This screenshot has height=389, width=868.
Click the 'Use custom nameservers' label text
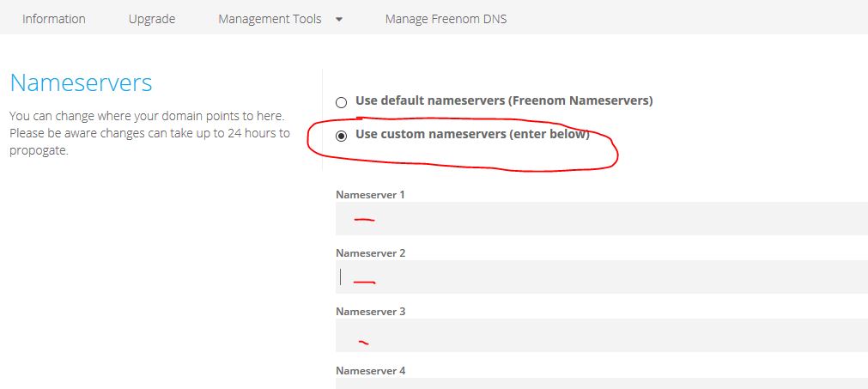(472, 134)
